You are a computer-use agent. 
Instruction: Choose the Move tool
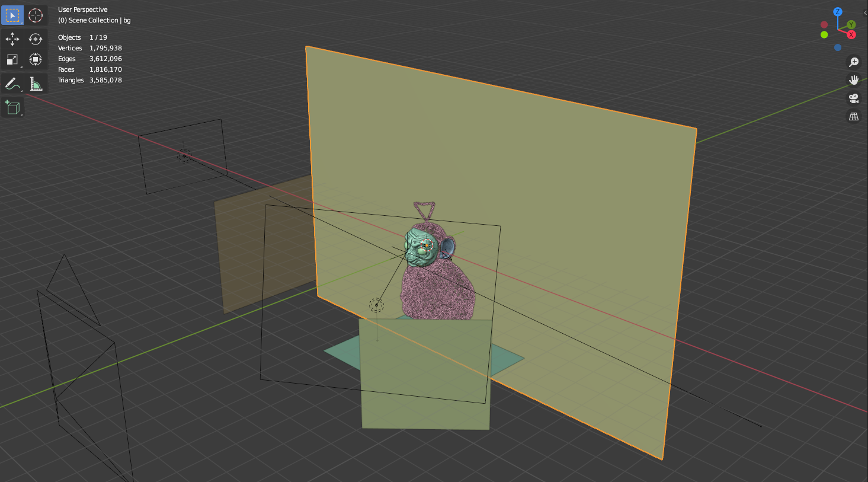pos(12,39)
